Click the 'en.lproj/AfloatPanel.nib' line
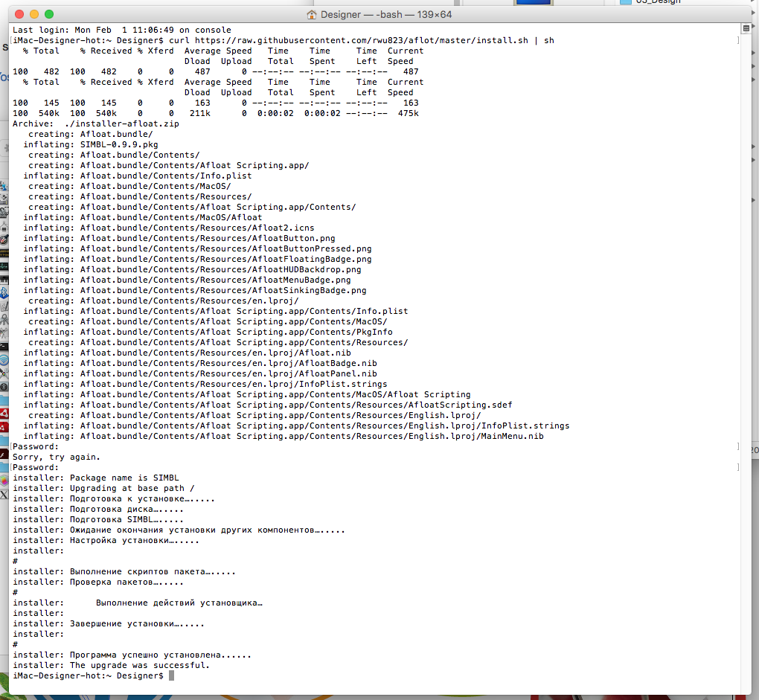759x700 pixels. [200, 373]
